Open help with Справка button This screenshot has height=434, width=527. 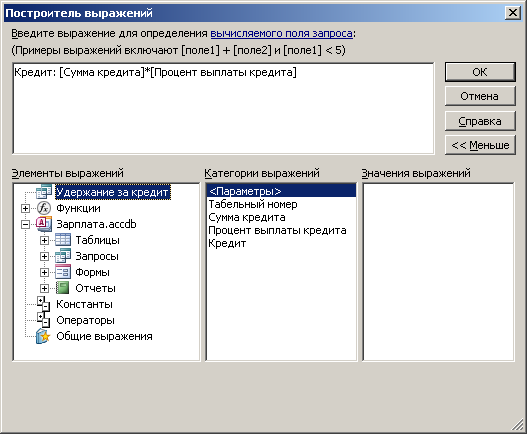480,121
